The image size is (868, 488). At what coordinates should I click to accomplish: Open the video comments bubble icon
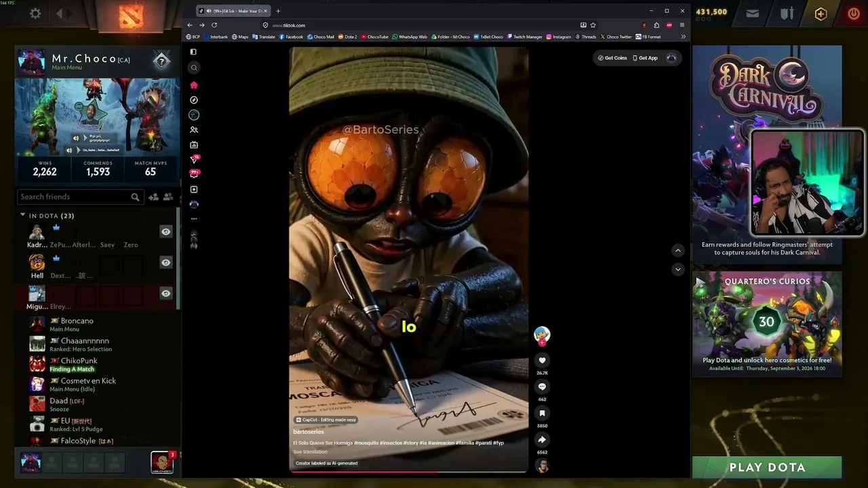(542, 387)
